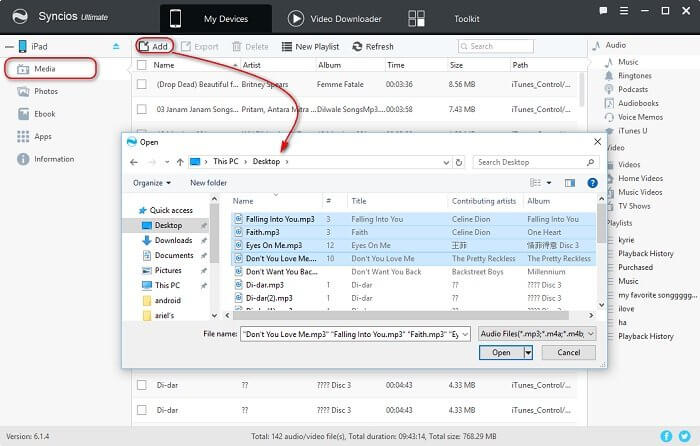Click the Delete toolbar button

[x=250, y=46]
